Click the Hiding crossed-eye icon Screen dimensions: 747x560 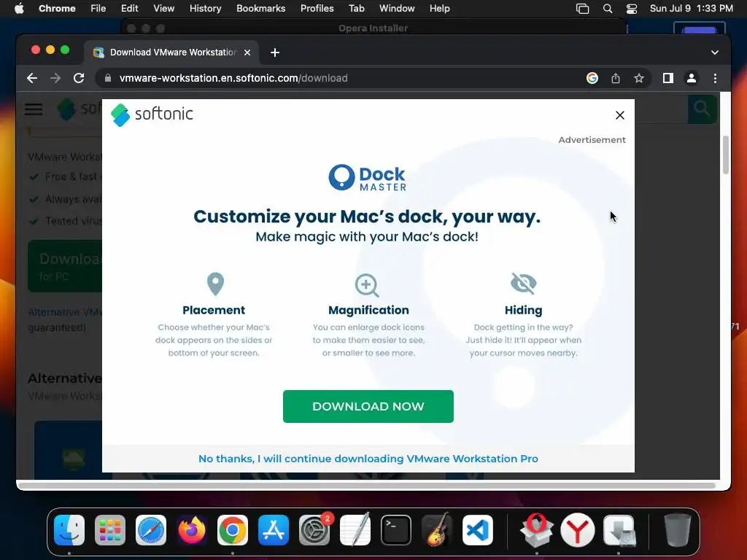(524, 284)
